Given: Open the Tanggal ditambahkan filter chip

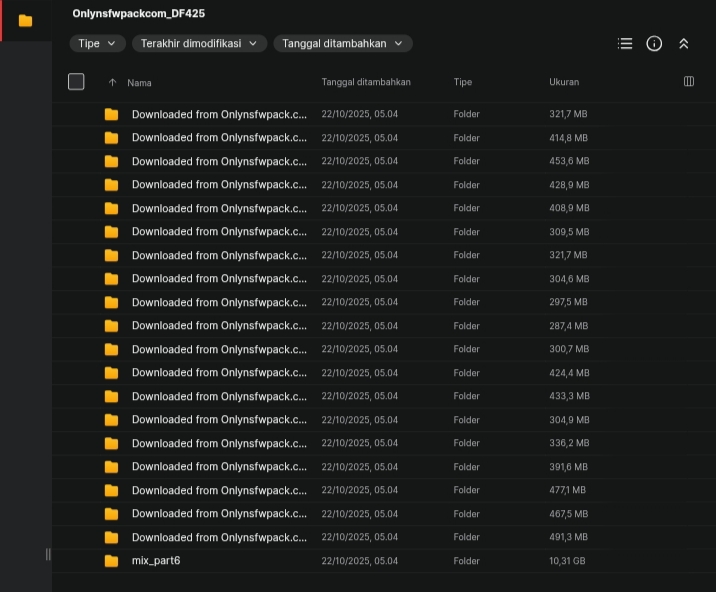Looking at the screenshot, I should 342,44.
